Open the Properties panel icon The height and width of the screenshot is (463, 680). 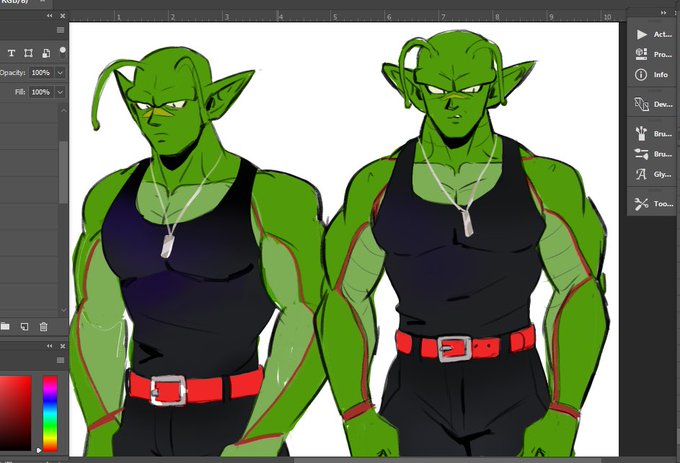pos(641,54)
